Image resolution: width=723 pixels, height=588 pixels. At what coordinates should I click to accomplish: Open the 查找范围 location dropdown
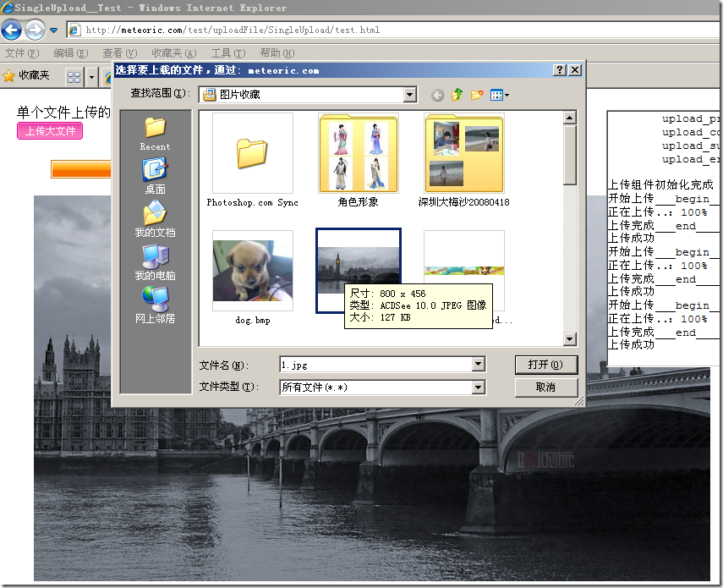408,94
